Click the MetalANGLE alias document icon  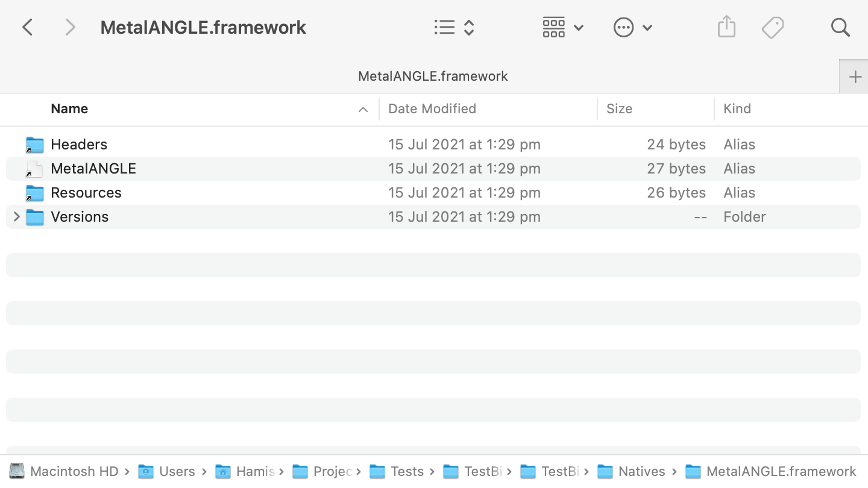point(34,169)
